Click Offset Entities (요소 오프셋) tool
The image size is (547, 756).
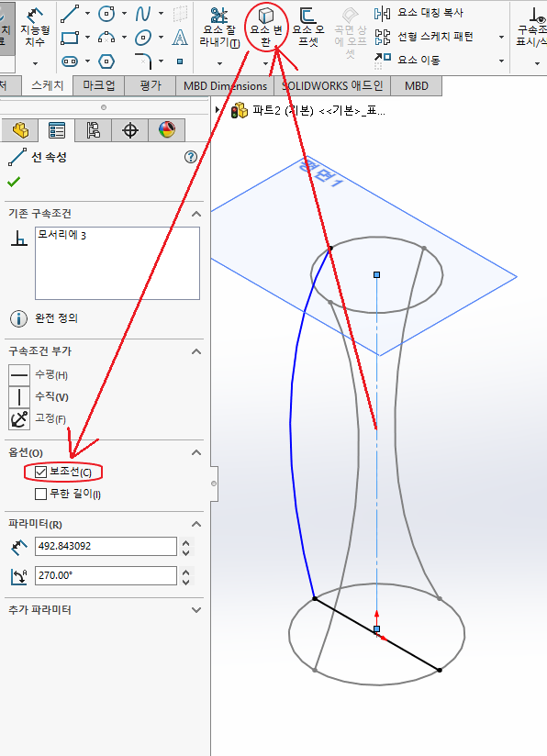308,28
